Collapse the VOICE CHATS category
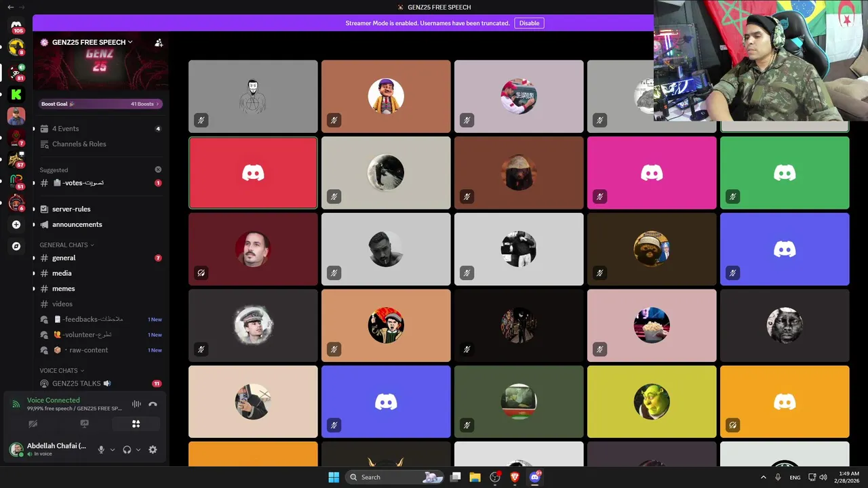 62,371
